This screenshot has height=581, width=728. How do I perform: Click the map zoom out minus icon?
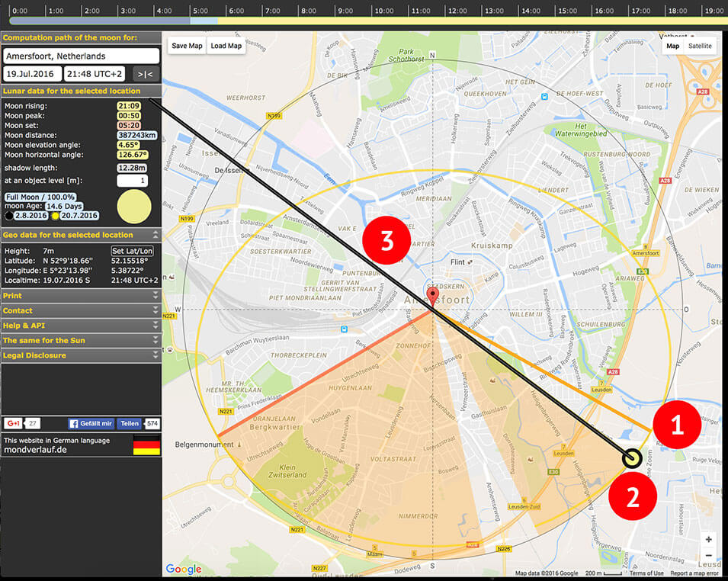click(708, 555)
